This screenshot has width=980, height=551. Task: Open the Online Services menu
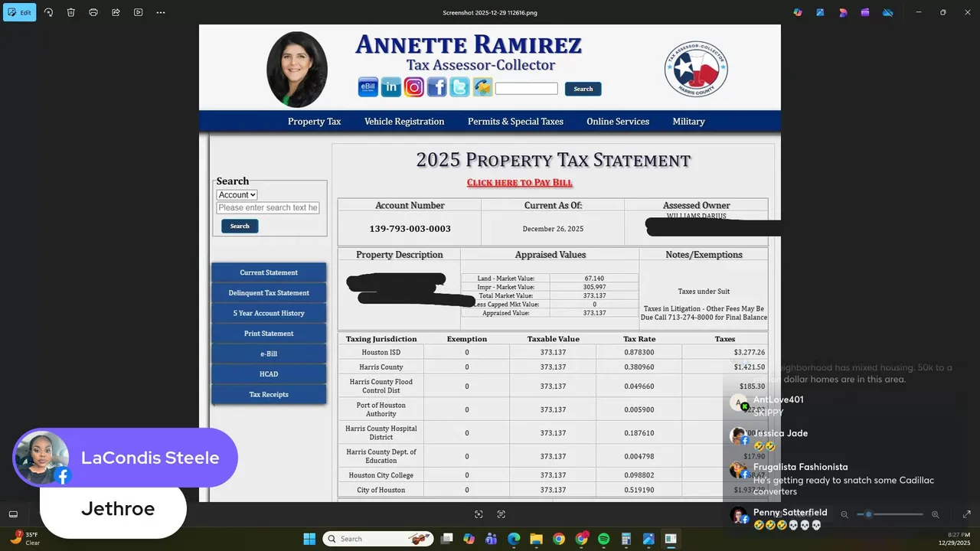point(618,122)
